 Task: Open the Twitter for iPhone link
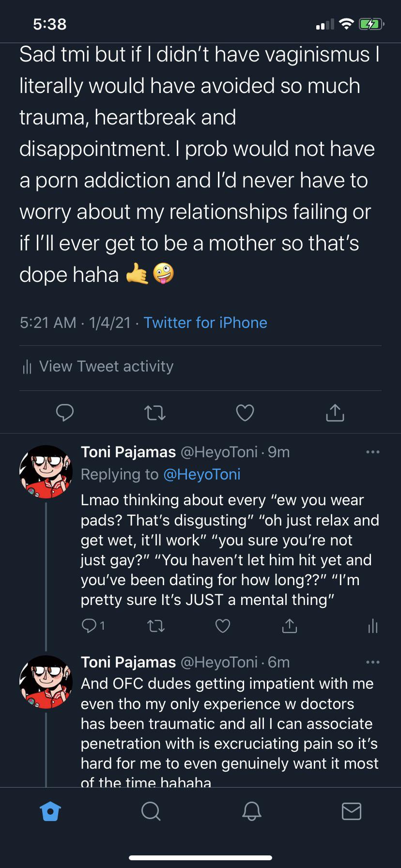(x=205, y=323)
